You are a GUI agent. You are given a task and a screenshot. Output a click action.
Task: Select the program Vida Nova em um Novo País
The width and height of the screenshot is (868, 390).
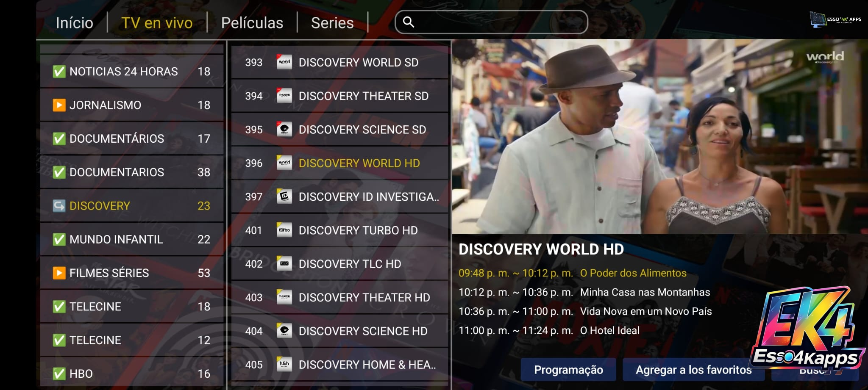[x=646, y=311]
